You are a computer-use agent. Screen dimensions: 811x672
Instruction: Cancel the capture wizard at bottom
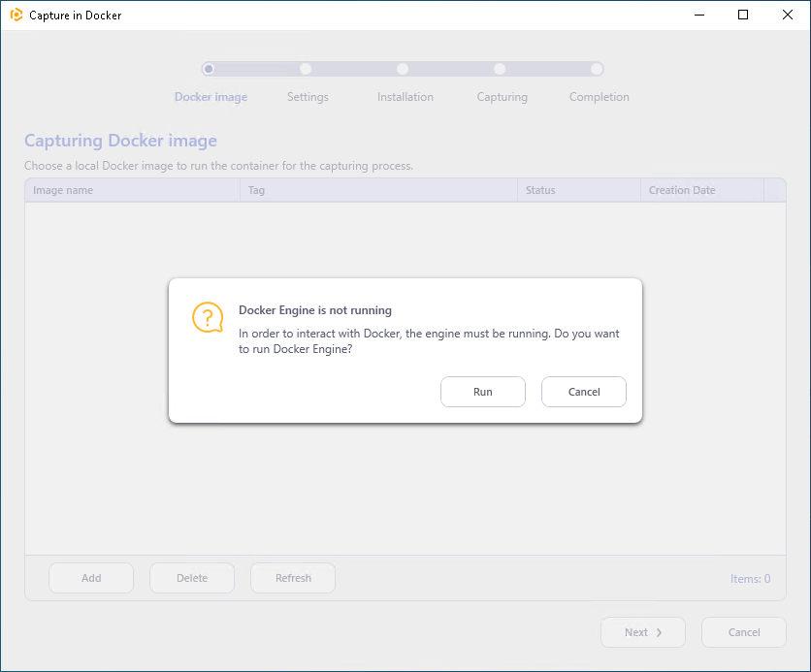click(x=744, y=632)
